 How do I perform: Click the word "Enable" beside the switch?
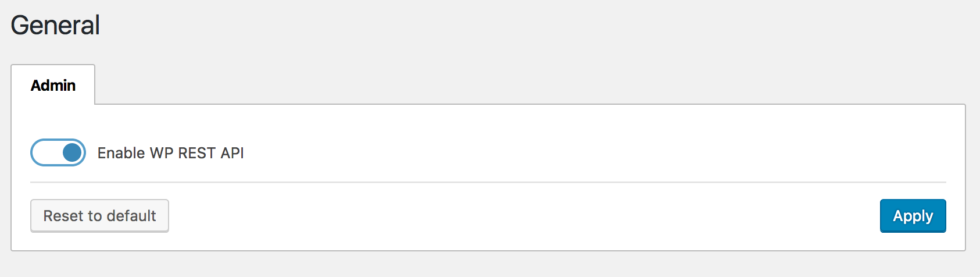[x=121, y=153]
